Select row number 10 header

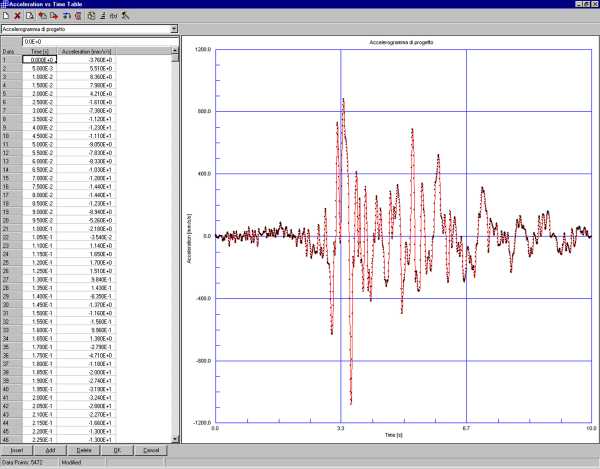8,136
